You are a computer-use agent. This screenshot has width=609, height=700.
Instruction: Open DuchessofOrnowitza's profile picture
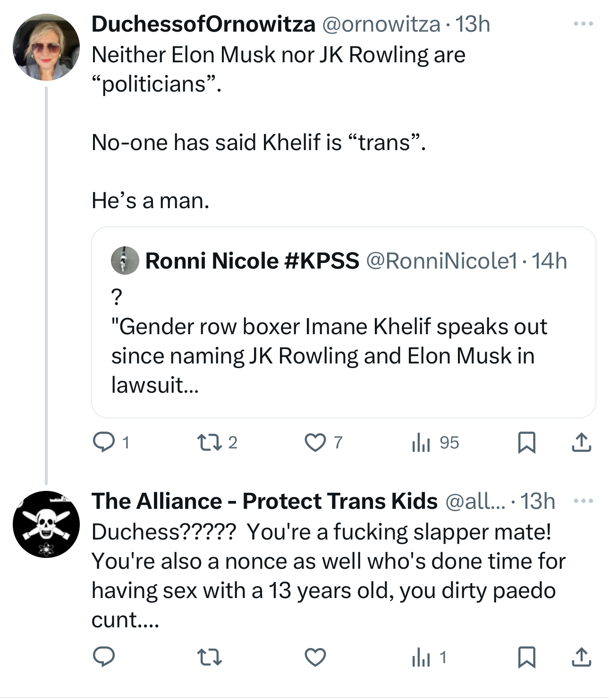pos(46,47)
